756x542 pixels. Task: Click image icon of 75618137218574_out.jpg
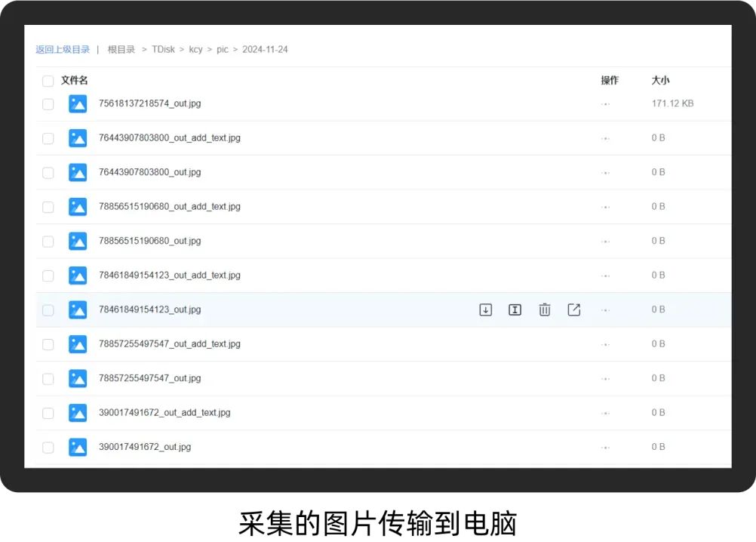78,104
